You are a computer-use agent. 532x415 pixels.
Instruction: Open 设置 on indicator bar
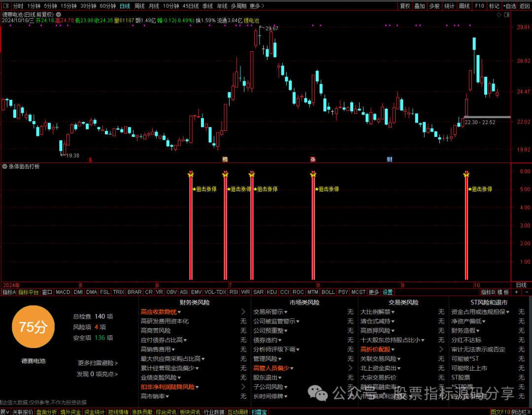(388, 292)
